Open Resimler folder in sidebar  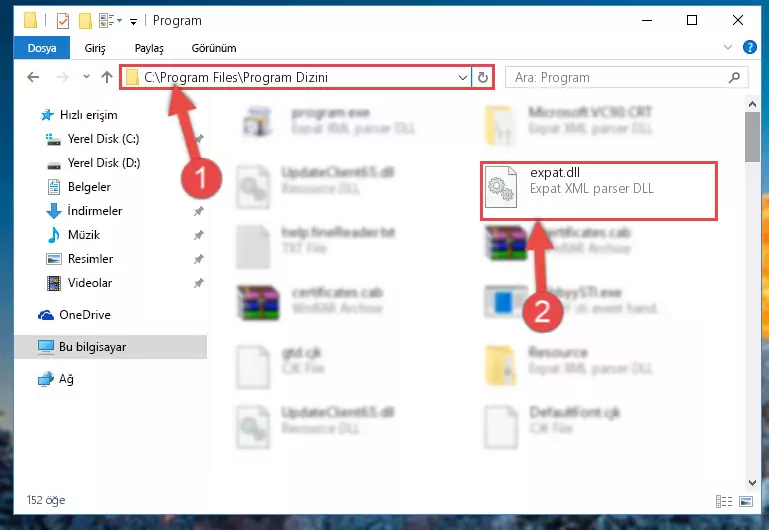coord(80,259)
